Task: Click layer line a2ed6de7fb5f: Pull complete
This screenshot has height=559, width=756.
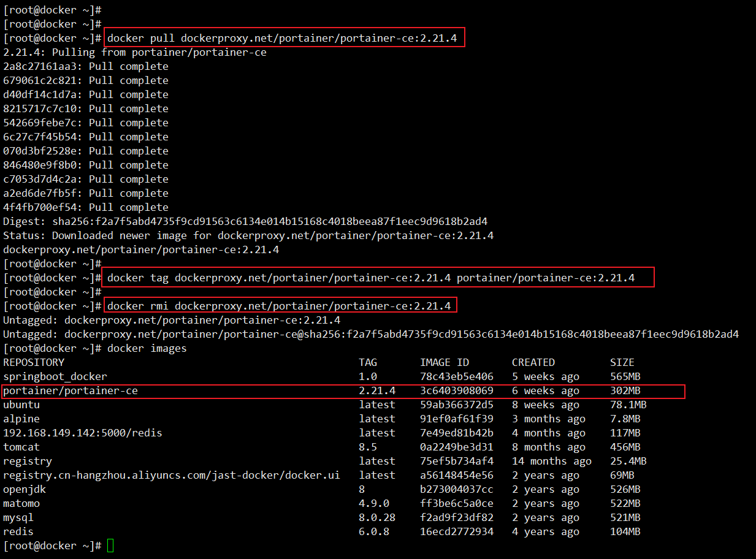Action: [86, 193]
